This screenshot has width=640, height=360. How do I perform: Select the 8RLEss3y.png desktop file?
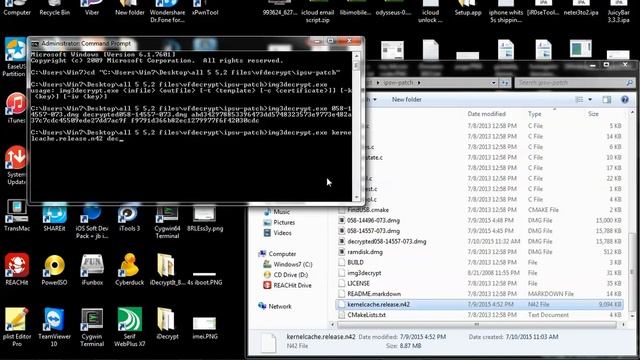pos(205,218)
